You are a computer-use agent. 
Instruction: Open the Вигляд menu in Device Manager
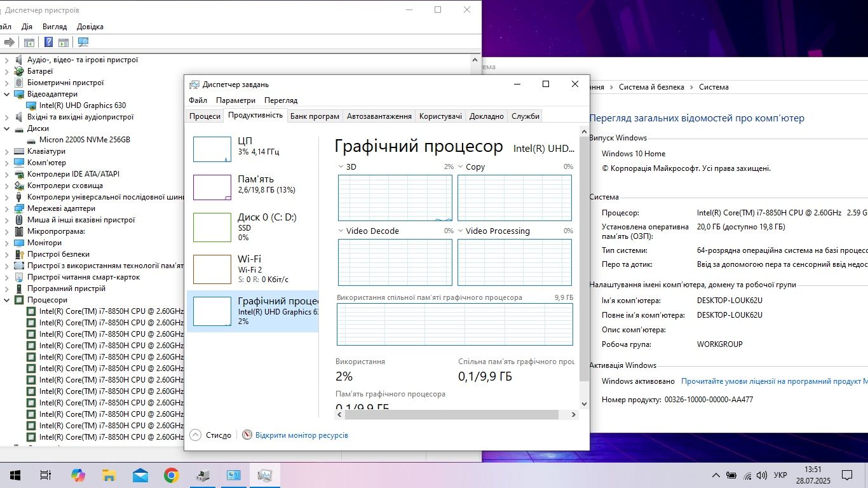pyautogui.click(x=55, y=27)
